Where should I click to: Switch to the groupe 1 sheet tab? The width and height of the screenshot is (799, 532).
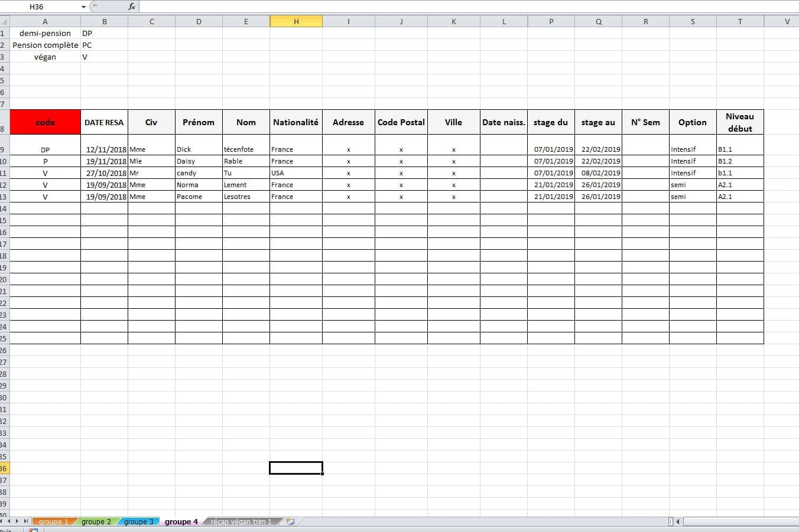54,522
